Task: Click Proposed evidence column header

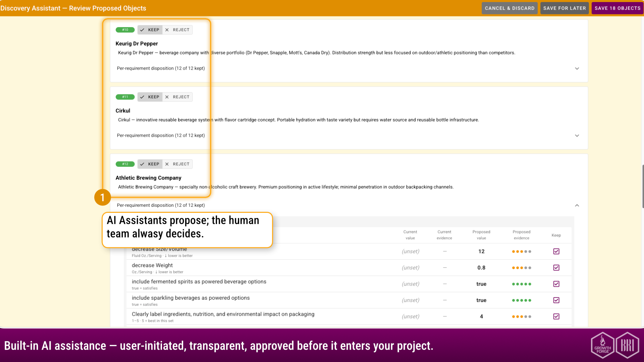Action: pos(522,235)
